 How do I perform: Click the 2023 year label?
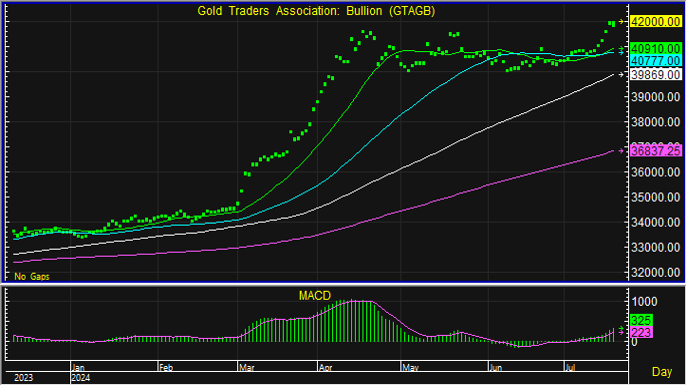click(23, 378)
